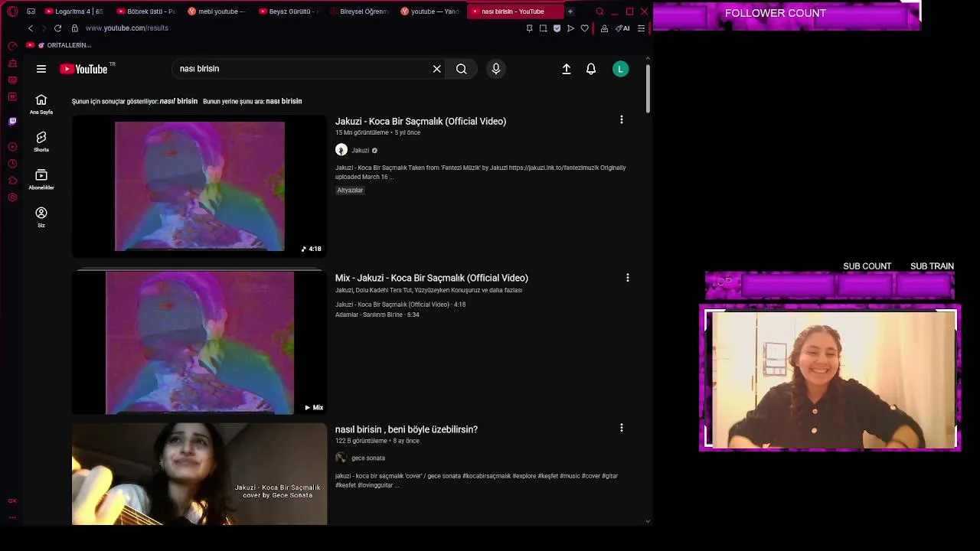Click the Altyazılar subtitles badge
This screenshot has width=980, height=551.
pyautogui.click(x=350, y=191)
